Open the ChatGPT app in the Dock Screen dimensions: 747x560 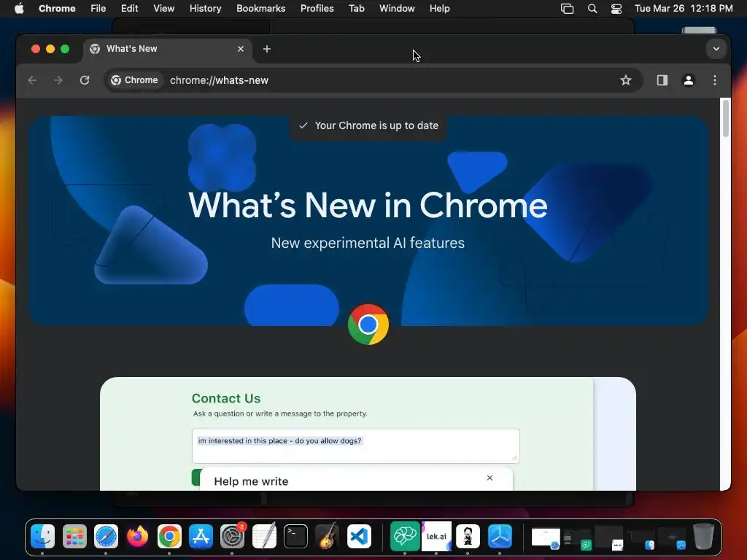(404, 536)
